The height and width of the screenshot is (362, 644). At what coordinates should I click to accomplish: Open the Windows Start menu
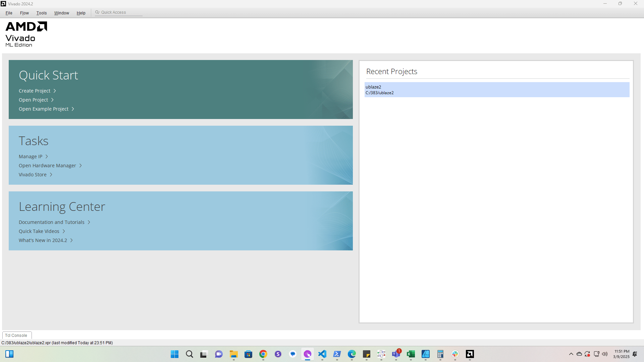click(x=175, y=354)
